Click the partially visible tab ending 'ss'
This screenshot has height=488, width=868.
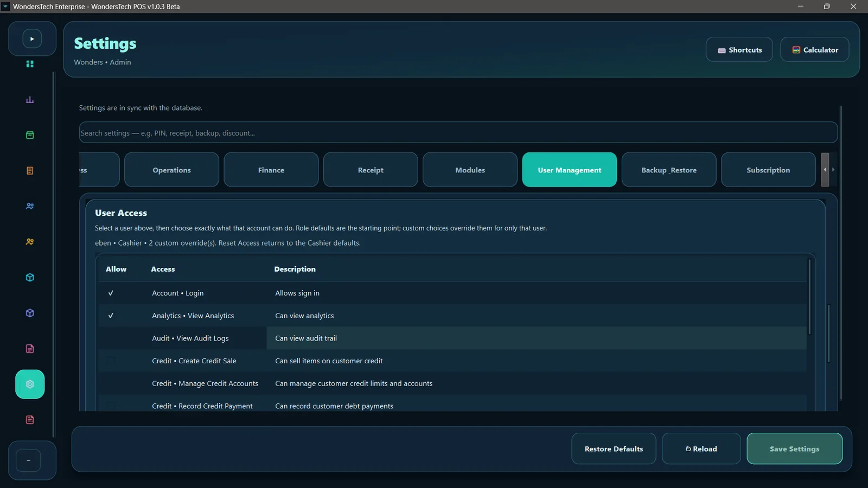click(99, 170)
